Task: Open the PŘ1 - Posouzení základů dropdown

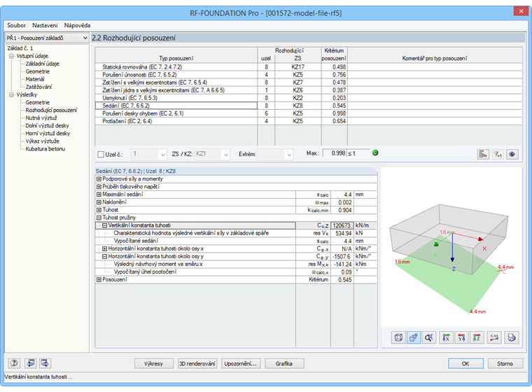Action: tap(47, 38)
